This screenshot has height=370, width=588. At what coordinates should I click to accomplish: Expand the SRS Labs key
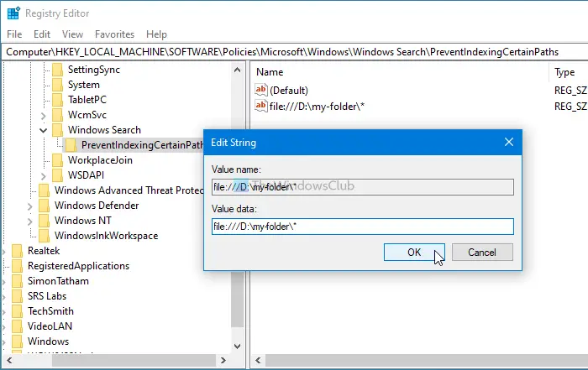[x=3, y=297]
